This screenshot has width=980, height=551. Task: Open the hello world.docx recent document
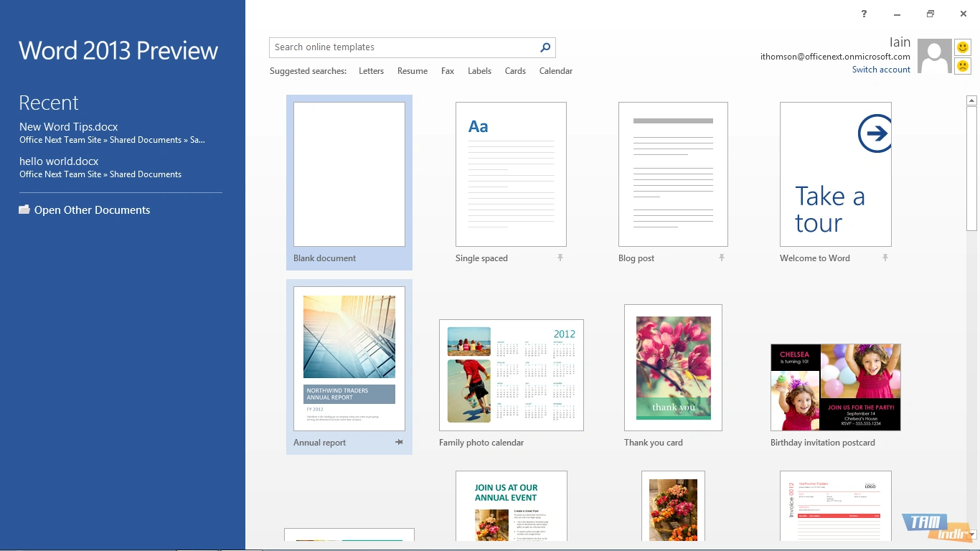[59, 161]
